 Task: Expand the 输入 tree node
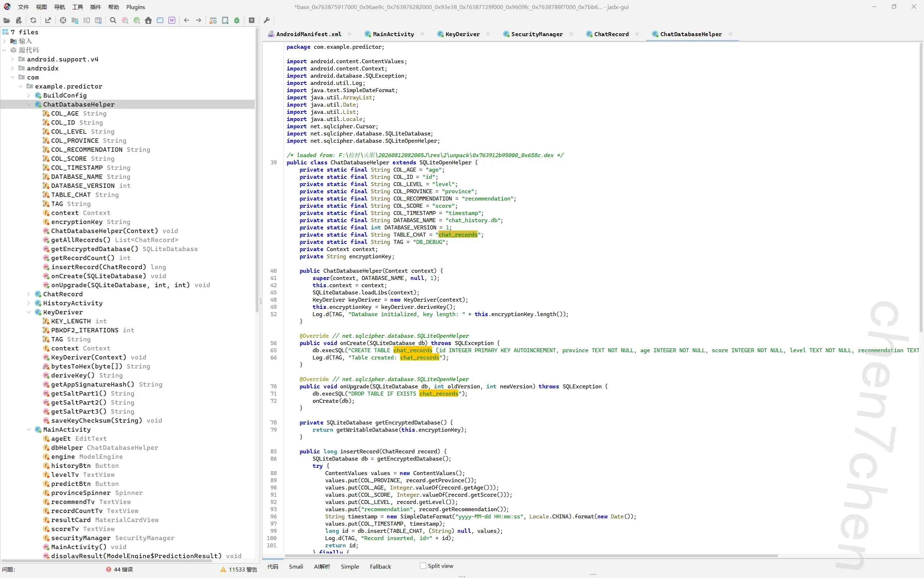click(x=4, y=41)
